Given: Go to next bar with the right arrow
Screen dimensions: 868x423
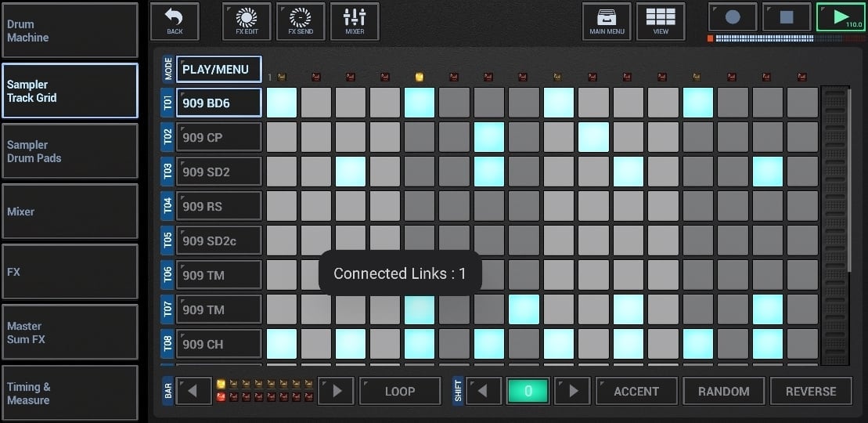Looking at the screenshot, I should coord(336,391).
